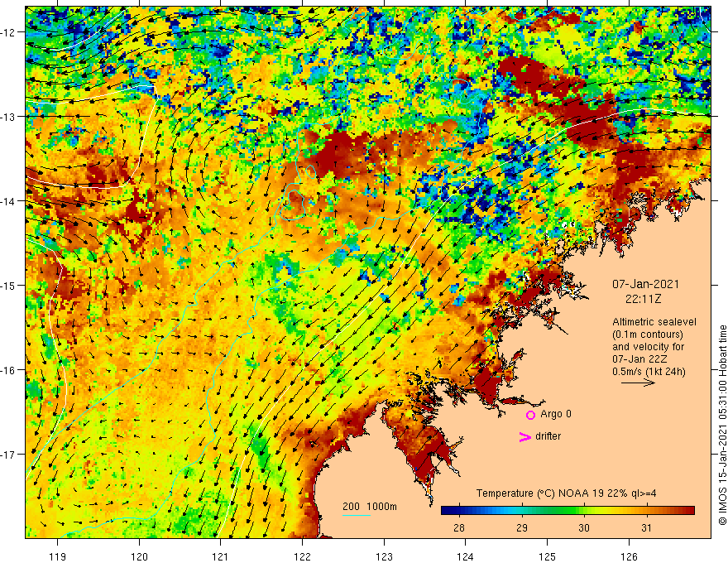Click the '200 1000m' depth label
This screenshot has height=563, width=728.
point(370,507)
